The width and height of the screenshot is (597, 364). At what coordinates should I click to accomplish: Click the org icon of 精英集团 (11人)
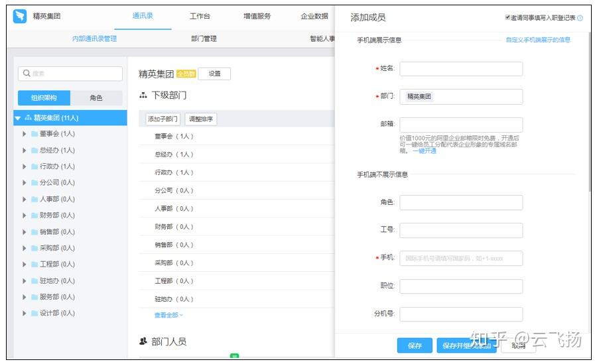click(28, 117)
